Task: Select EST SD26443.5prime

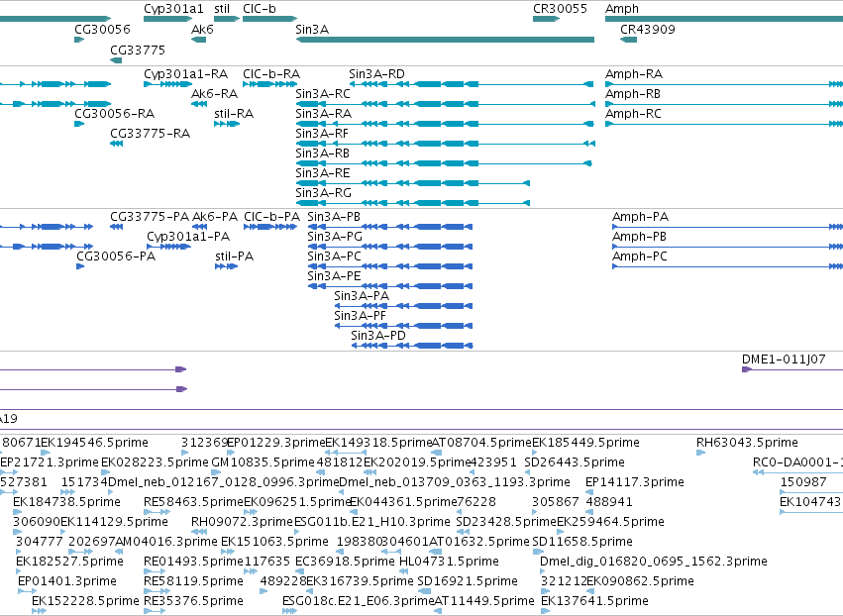Action: click(575, 462)
